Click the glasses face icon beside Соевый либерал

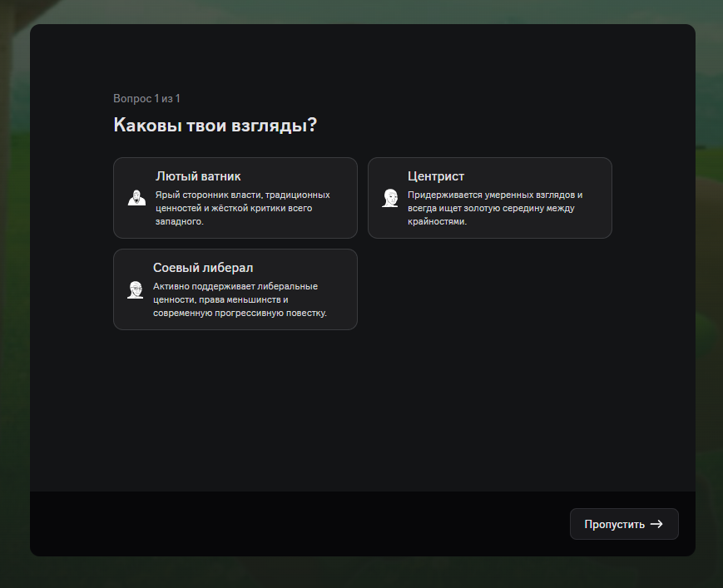135,290
